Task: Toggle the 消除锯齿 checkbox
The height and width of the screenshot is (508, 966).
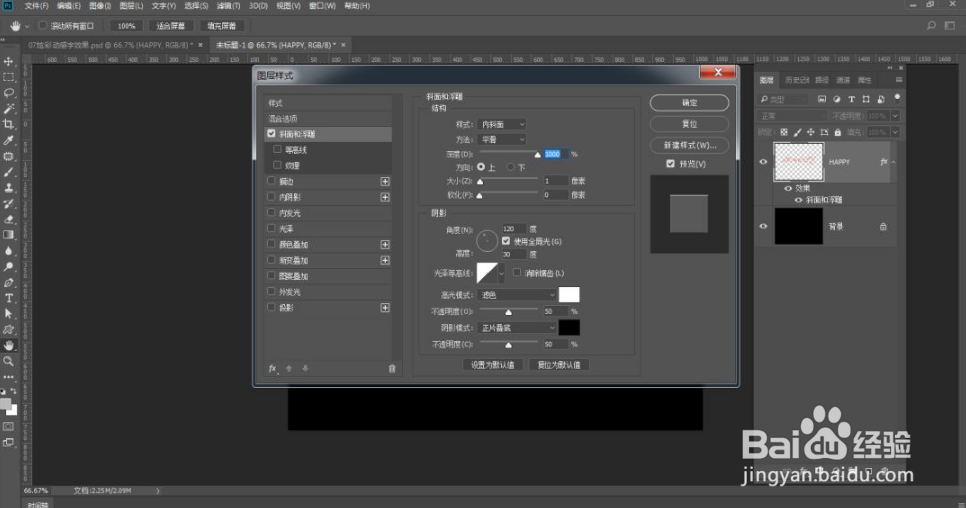Action: point(517,272)
